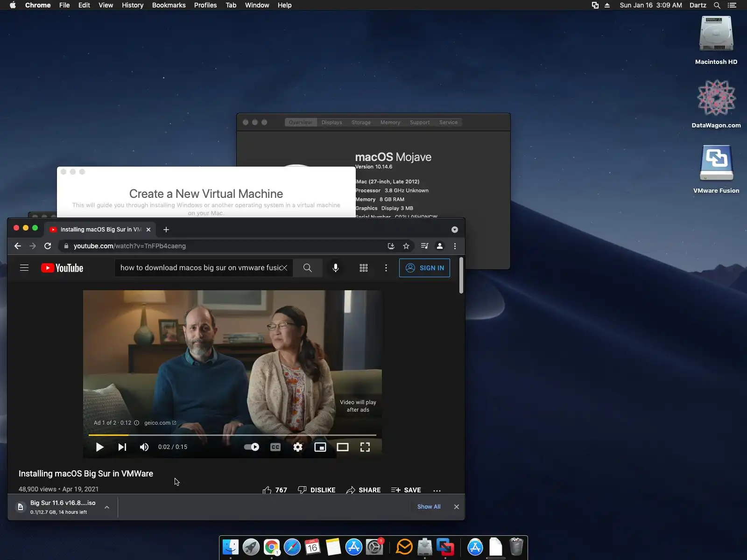Open VMware Fusion from the Dock
Viewport: 747px width, 560px height.
point(445,547)
